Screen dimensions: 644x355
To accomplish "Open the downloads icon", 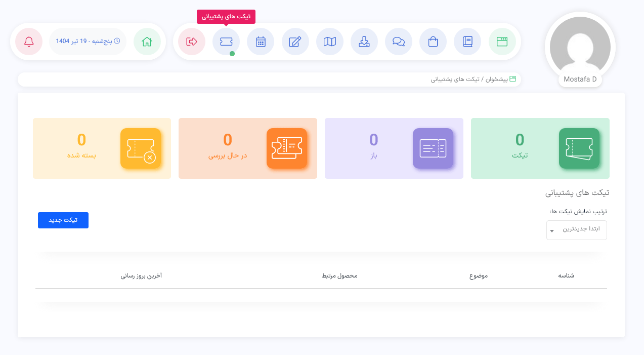I will pyautogui.click(x=364, y=42).
